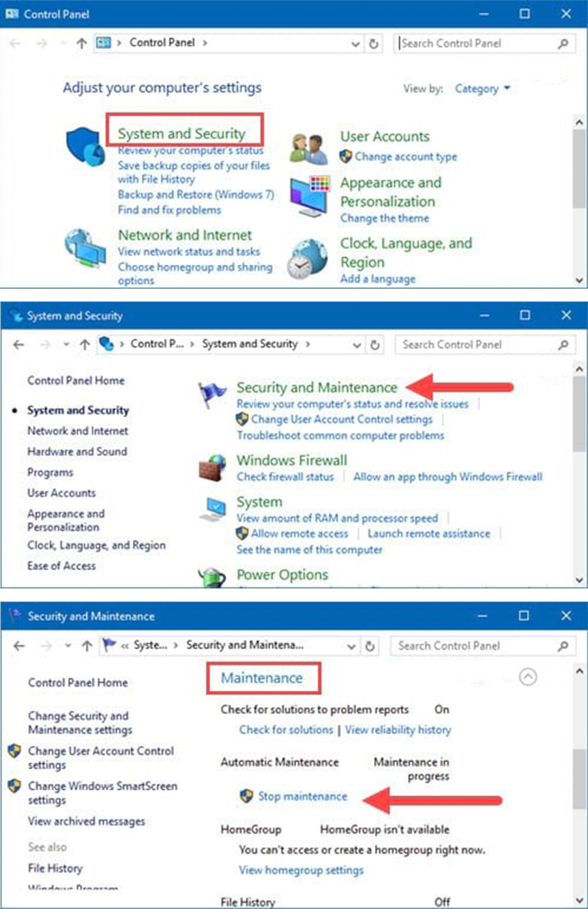The image size is (588, 909).
Task: Open address dropdown in Security and Maintenance window
Action: pyautogui.click(x=351, y=646)
